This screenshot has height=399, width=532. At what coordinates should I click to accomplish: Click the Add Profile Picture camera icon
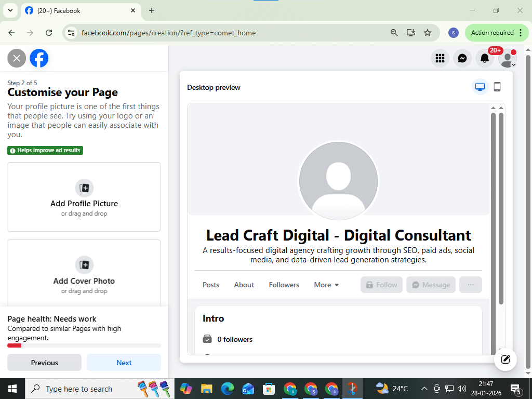coord(84,188)
